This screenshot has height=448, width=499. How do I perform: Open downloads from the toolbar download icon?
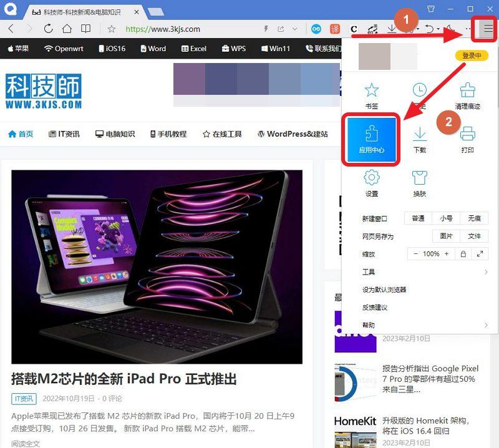tap(392, 29)
